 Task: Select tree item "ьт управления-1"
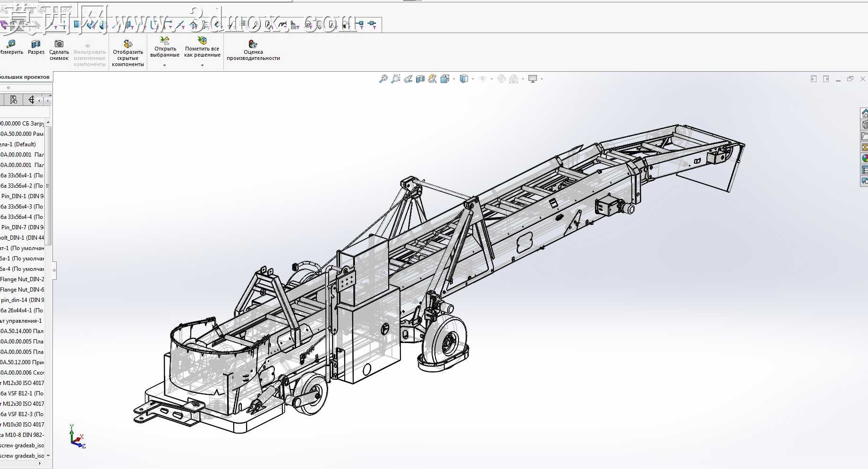22,321
